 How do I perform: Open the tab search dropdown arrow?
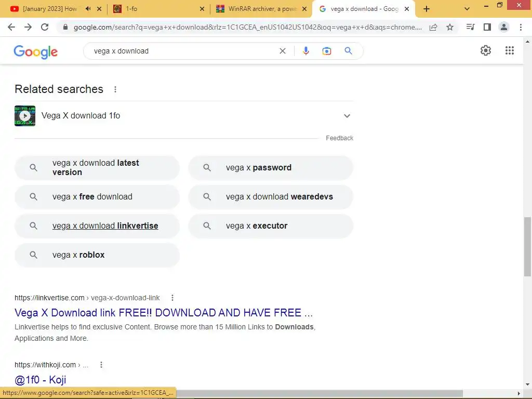click(x=467, y=9)
